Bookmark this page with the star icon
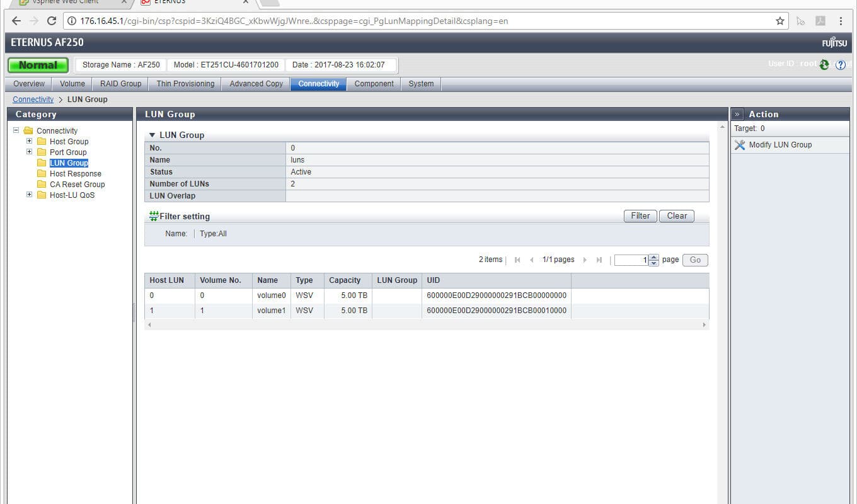The image size is (857, 504). pos(780,21)
